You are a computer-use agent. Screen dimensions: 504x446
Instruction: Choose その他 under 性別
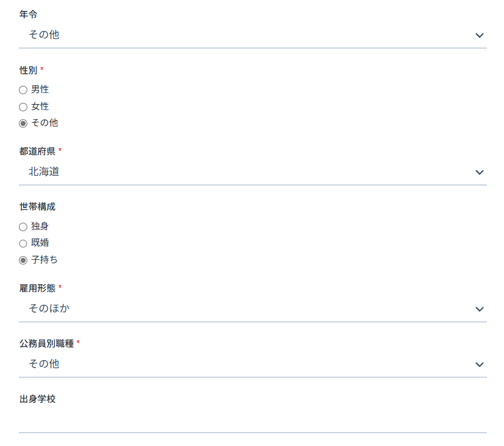click(23, 124)
